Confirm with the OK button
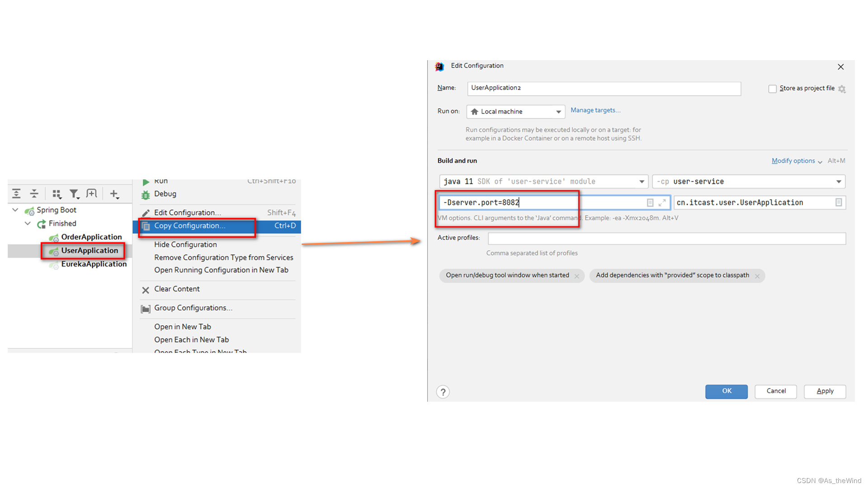This screenshot has height=488, width=868. 726,391
